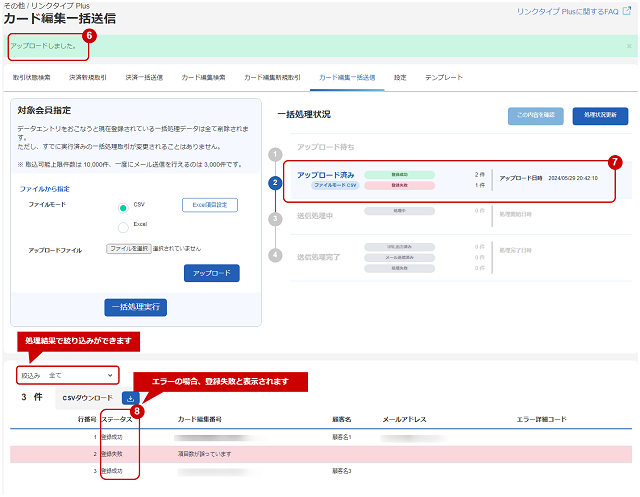Click the ファイルを選択 file chooser
Viewport: 640px width, 497px height.
tap(129, 248)
